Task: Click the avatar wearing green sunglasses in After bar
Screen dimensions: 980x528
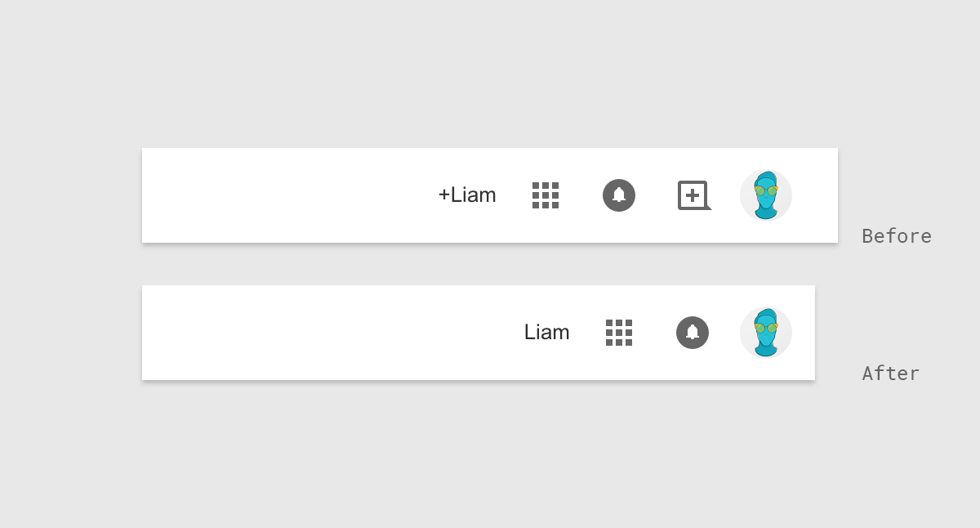Action: coord(766,333)
